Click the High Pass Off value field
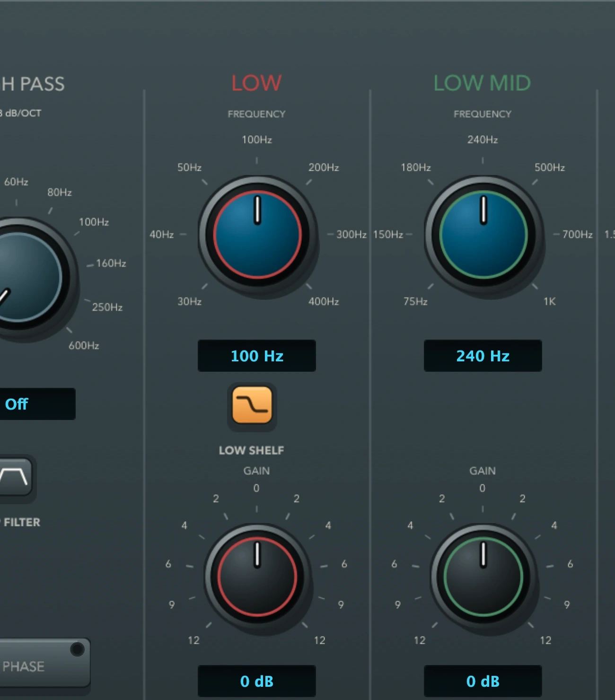The width and height of the screenshot is (615, 700). (37, 404)
